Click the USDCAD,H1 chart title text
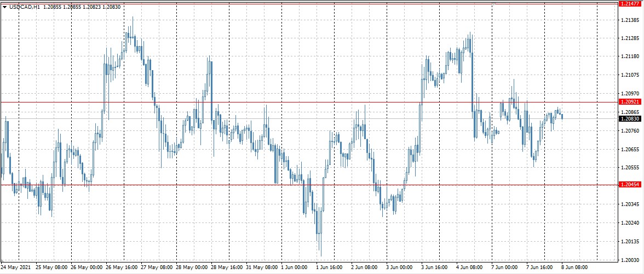Image resolution: width=644 pixels, height=274 pixels. [x=25, y=7]
